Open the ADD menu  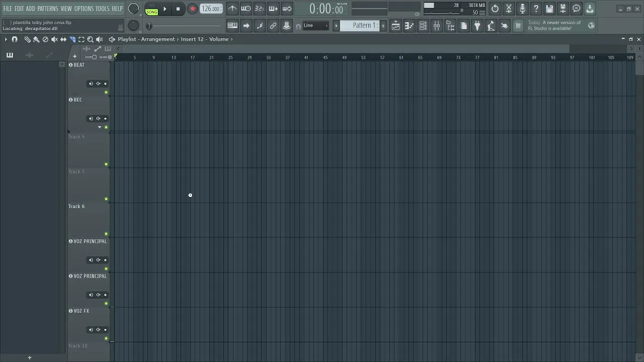click(31, 9)
